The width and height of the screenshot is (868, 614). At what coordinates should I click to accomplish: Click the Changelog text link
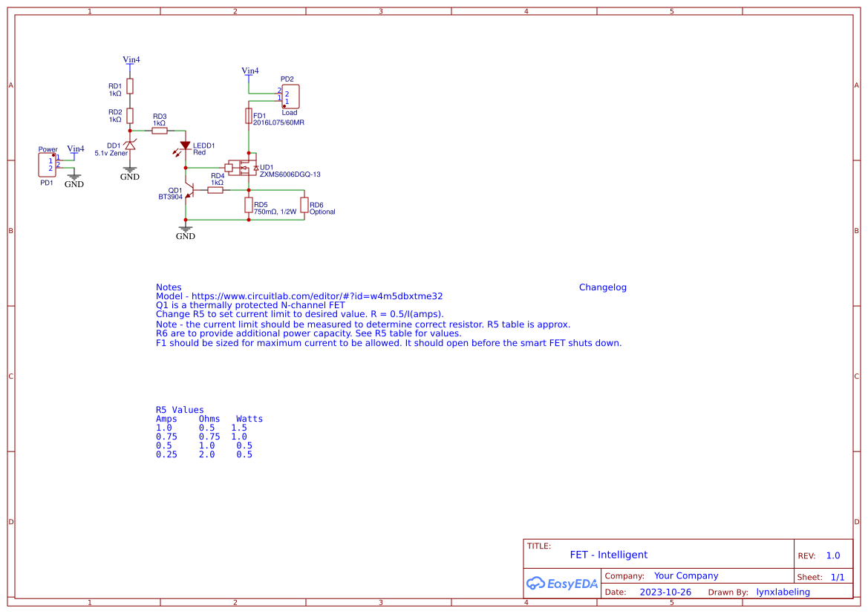tap(602, 287)
